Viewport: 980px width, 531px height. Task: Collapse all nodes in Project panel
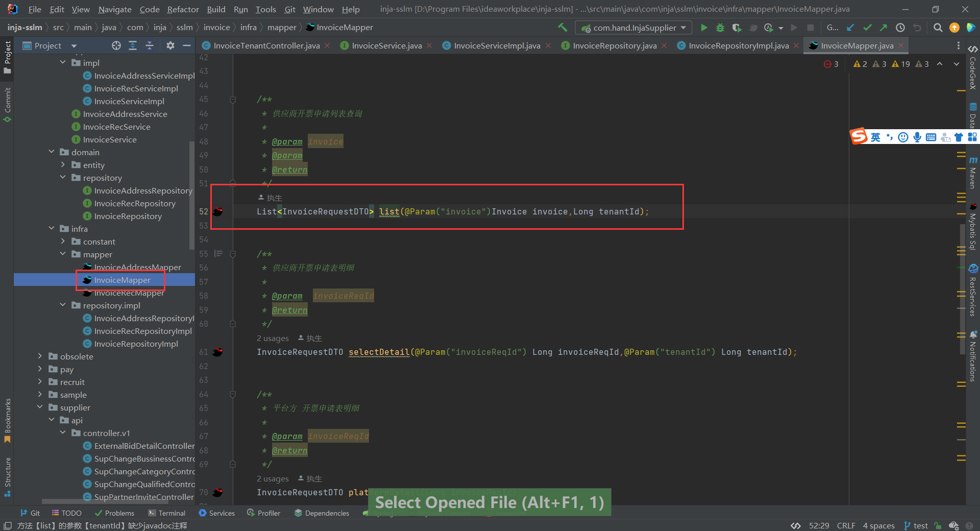click(x=150, y=45)
